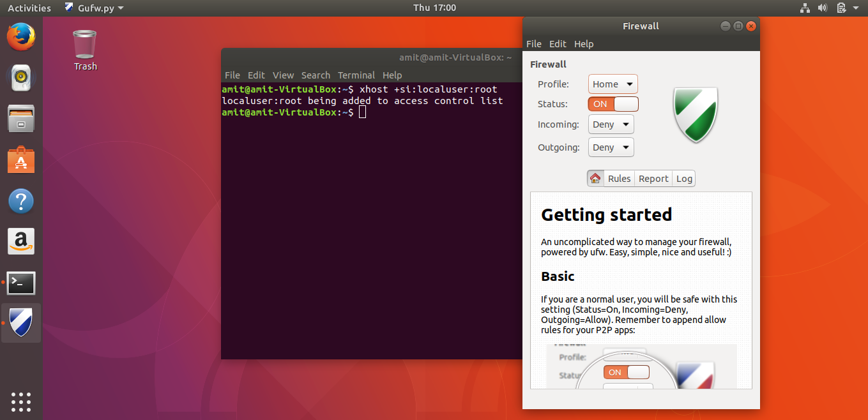Open the Log tab
This screenshot has width=868, height=420.
[684, 179]
